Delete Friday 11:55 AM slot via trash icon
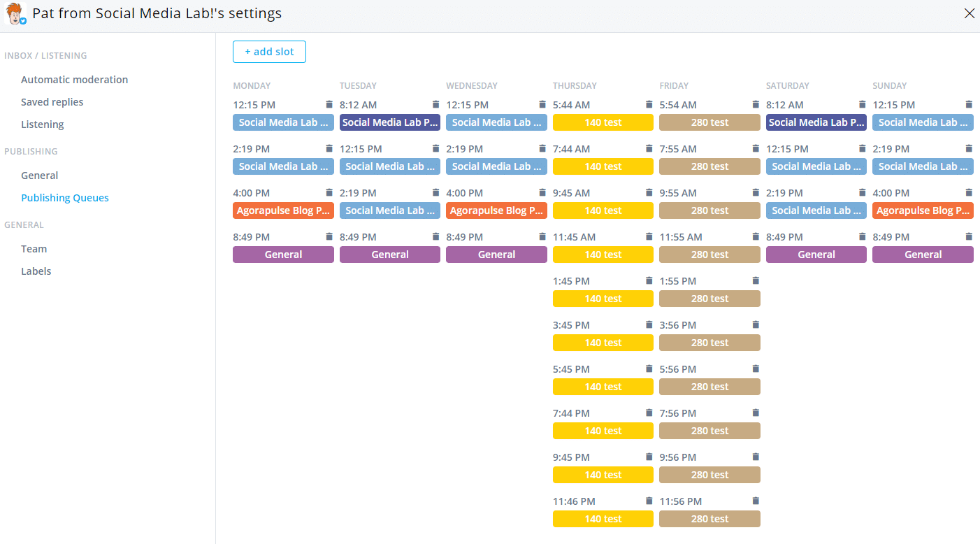 pos(756,236)
